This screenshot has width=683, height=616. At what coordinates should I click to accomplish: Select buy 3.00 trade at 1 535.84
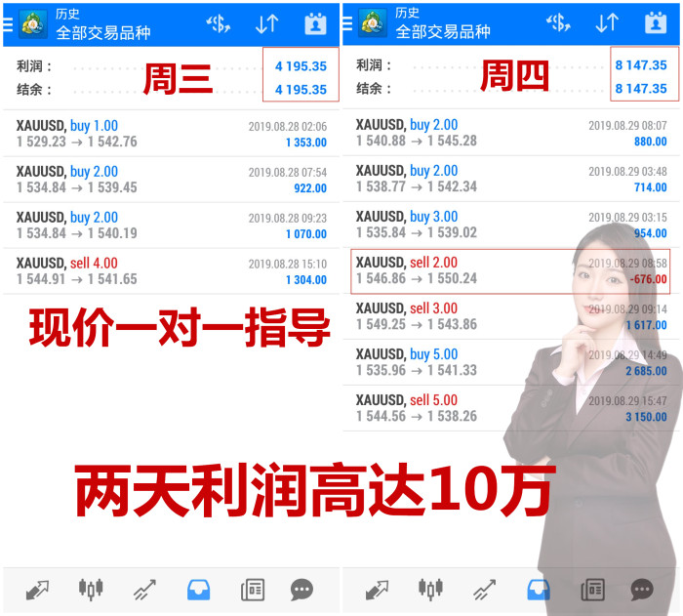coord(511,225)
